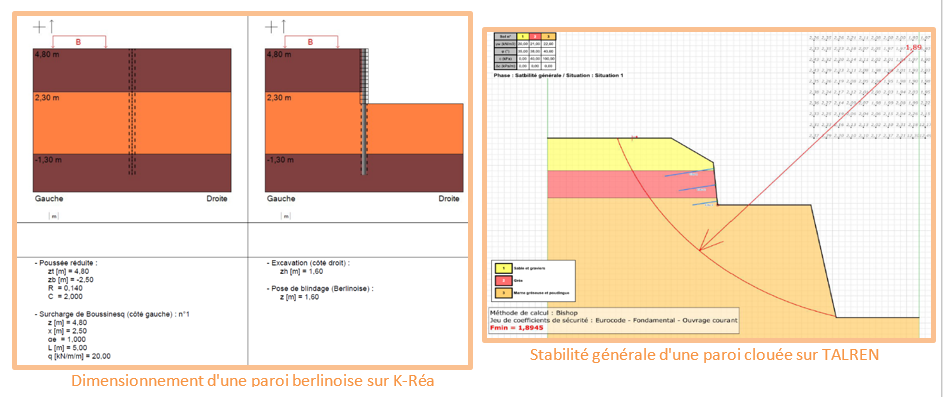This screenshot has height=397, width=943.
Task: Click the 'Jeu de coefficients de sécurité : Eurocode' line
Action: (x=614, y=321)
